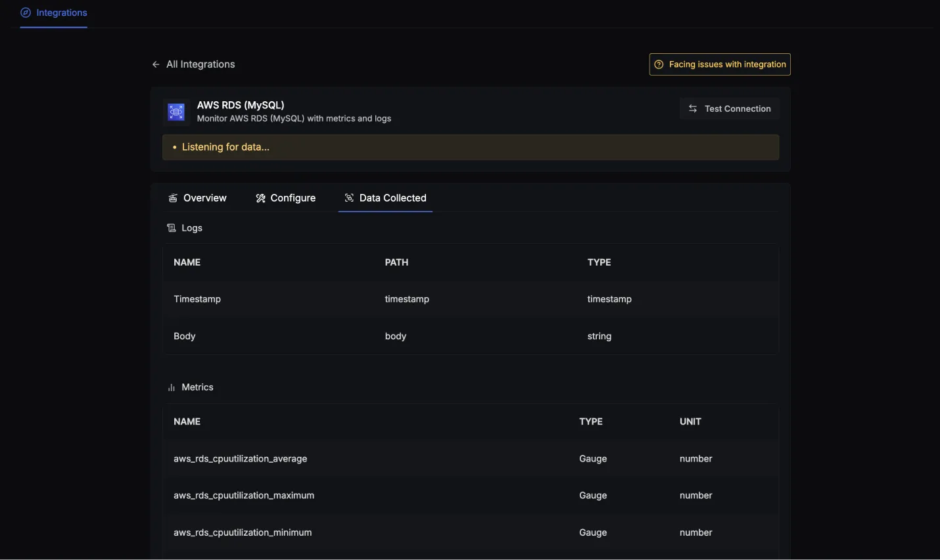Click the PATH column header in Logs table
The image size is (940, 560).
pos(396,262)
